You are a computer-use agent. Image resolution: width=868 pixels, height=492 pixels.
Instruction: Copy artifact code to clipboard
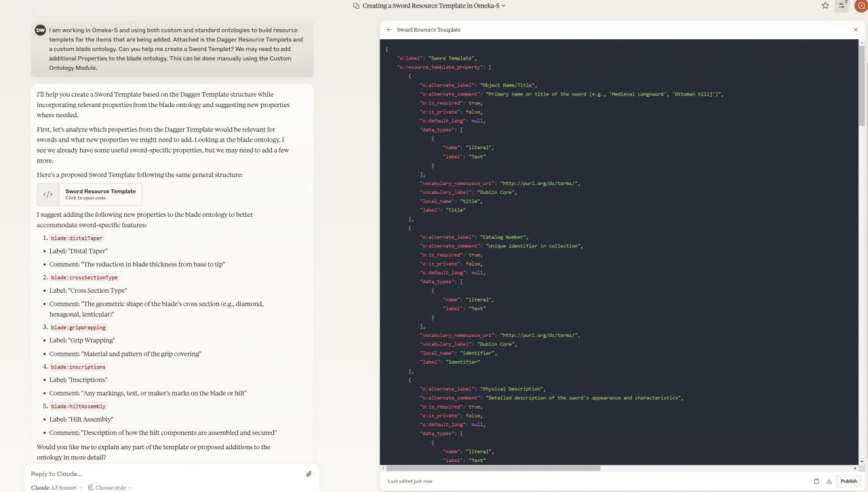[x=816, y=481]
